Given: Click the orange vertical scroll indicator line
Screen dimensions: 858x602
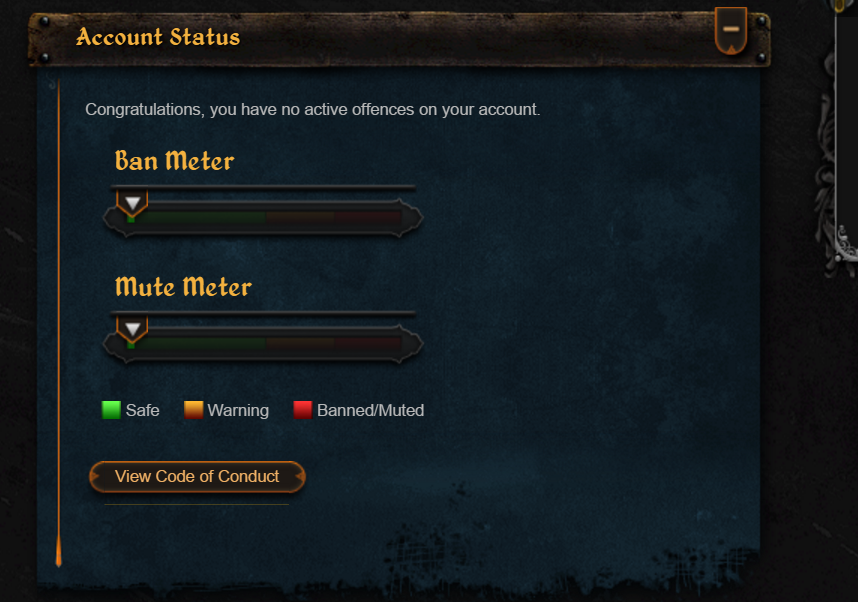Looking at the screenshot, I should tap(59, 323).
